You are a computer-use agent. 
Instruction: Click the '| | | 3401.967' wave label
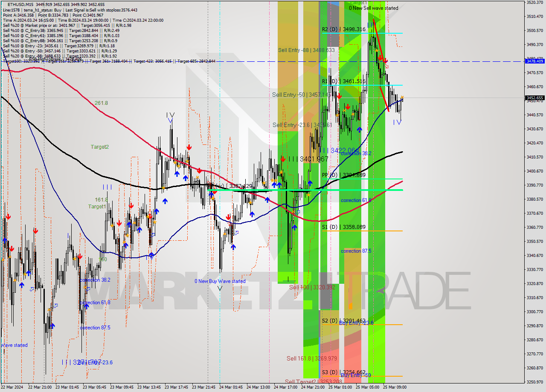tap(308, 159)
